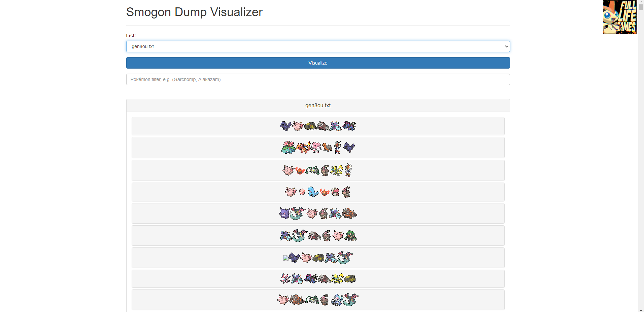Open the List dropdown showing gen8ou.txt
Viewport: 644px width, 312px height.
coord(318,46)
